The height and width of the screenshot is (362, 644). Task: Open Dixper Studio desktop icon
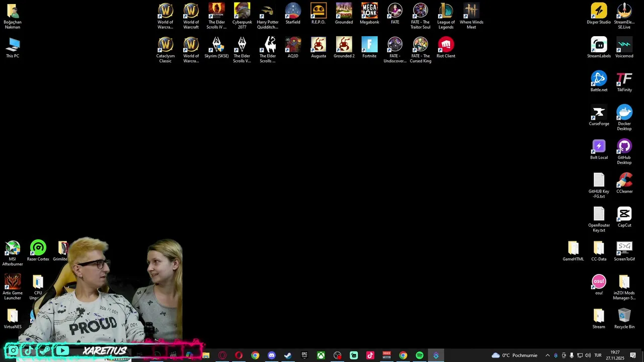599,14
